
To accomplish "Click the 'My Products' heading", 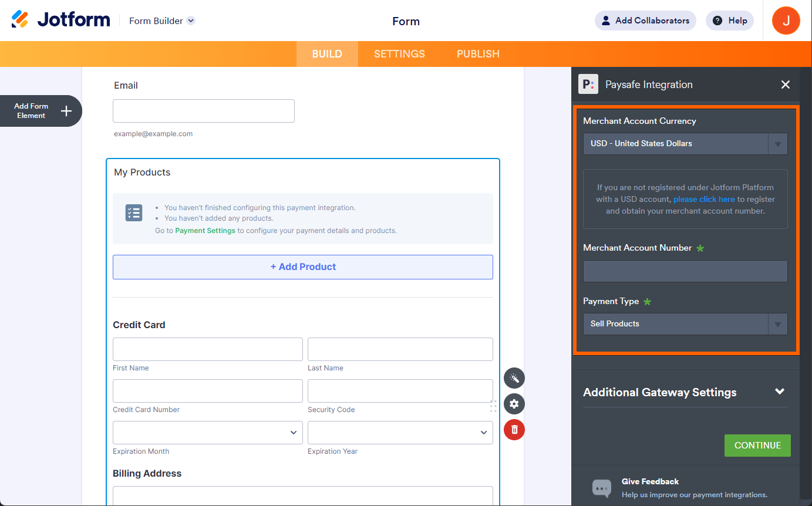I will (x=142, y=173).
